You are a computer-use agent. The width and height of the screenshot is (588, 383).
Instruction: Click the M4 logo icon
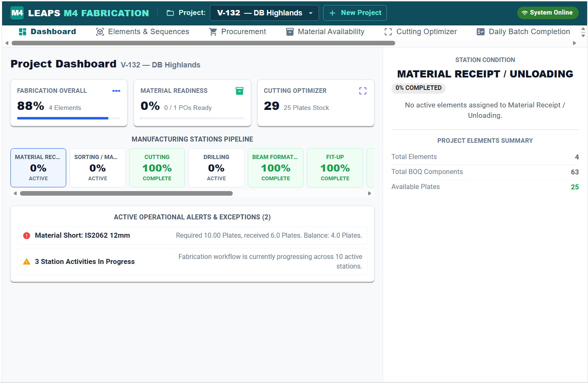(x=17, y=13)
